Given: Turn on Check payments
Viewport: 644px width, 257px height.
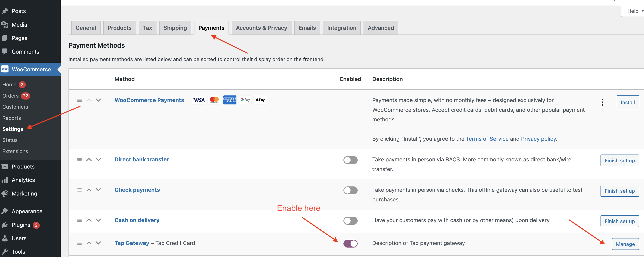Looking at the screenshot, I should coord(350,190).
